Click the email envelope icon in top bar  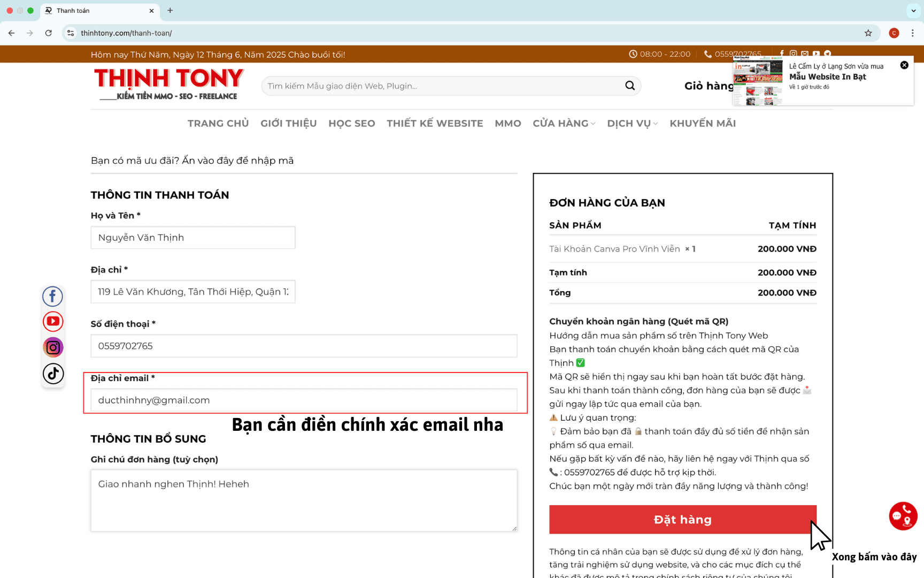pos(805,54)
